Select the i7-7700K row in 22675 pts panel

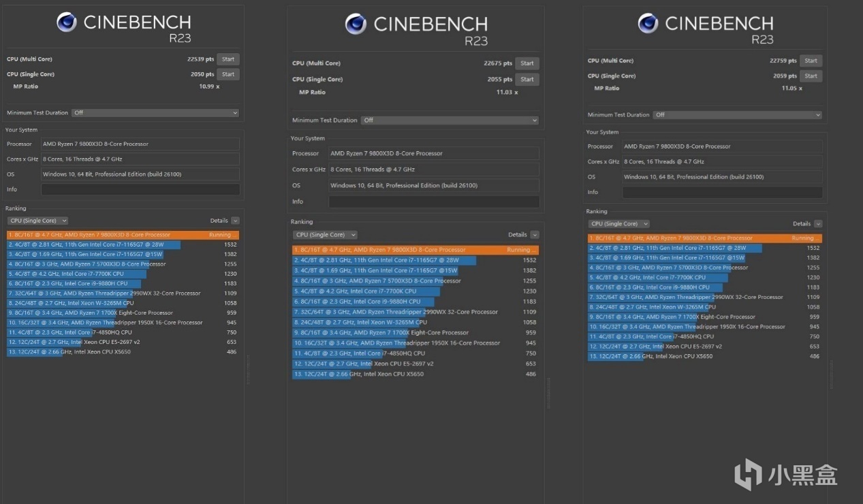[x=415, y=291]
